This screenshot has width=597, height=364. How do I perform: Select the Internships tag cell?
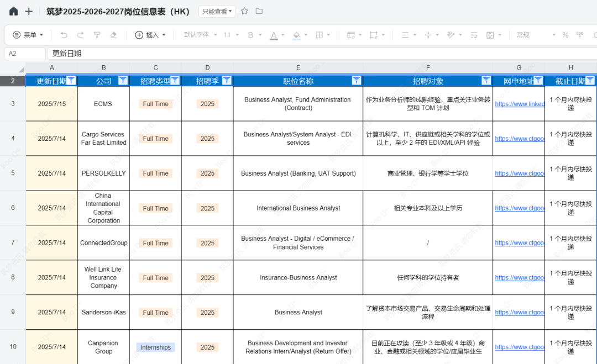pos(155,347)
